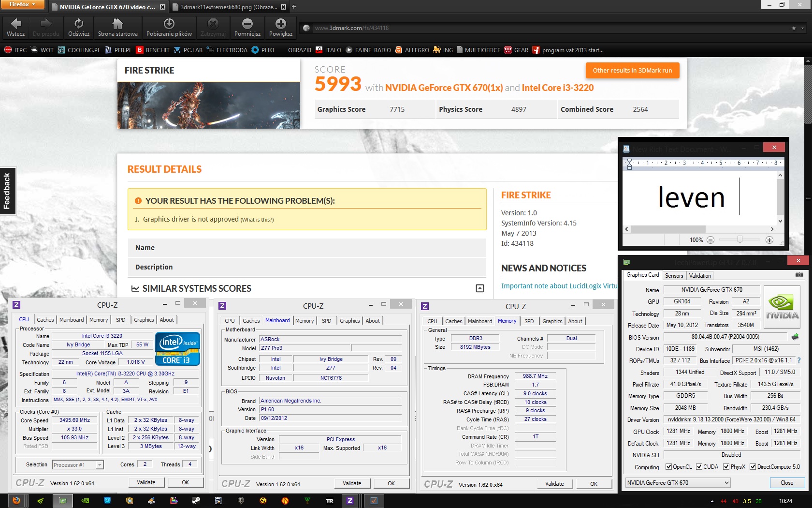This screenshot has height=508, width=812.
Task: Open the Processor #1 selection dropdown
Action: coord(78,465)
